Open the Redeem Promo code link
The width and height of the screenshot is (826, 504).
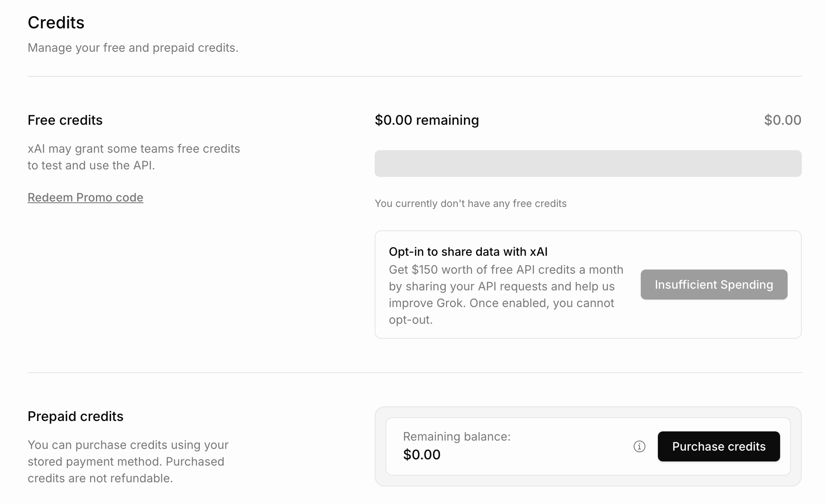[86, 197]
